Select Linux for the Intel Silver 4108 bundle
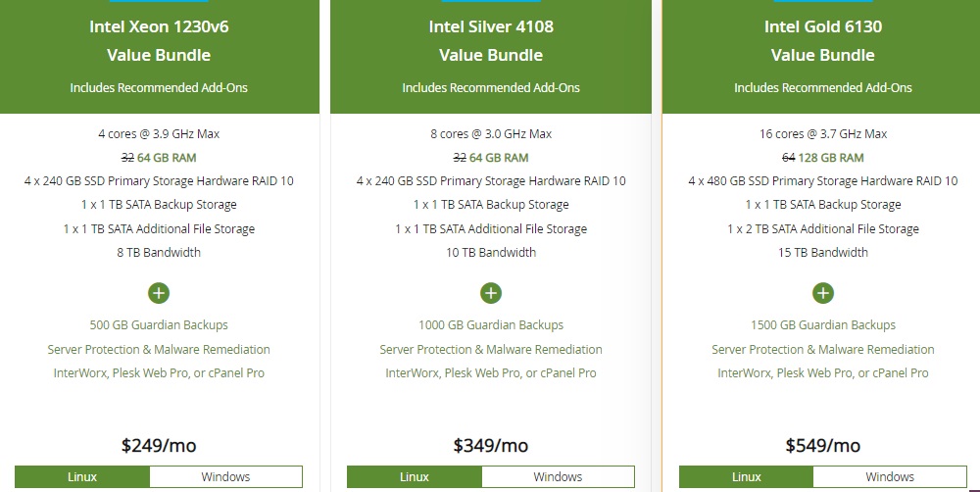This screenshot has height=492, width=980. pos(415,477)
